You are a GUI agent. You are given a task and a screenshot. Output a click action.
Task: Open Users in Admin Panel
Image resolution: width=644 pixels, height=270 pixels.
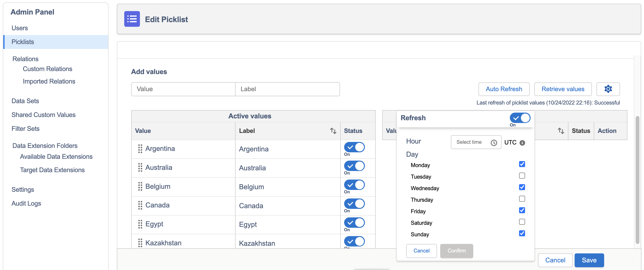coord(20,28)
